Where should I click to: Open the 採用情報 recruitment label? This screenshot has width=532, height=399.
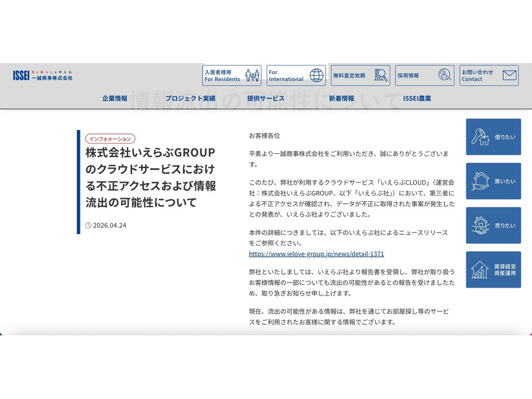tap(408, 75)
